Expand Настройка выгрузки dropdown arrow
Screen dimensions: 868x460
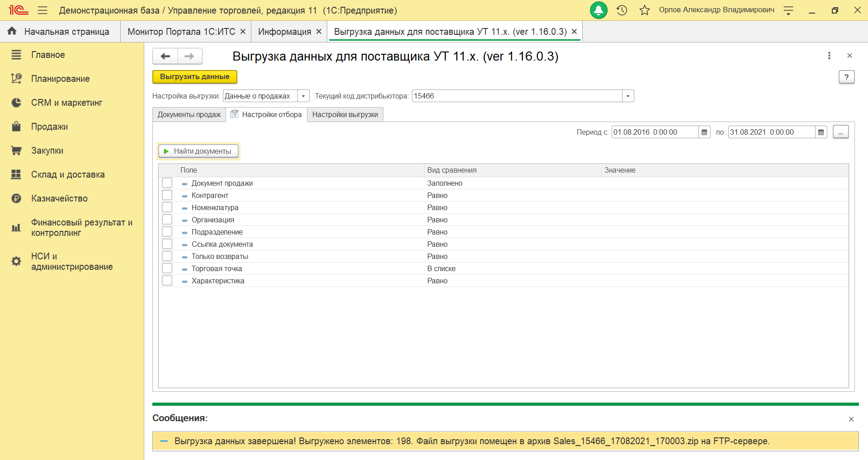tap(303, 96)
